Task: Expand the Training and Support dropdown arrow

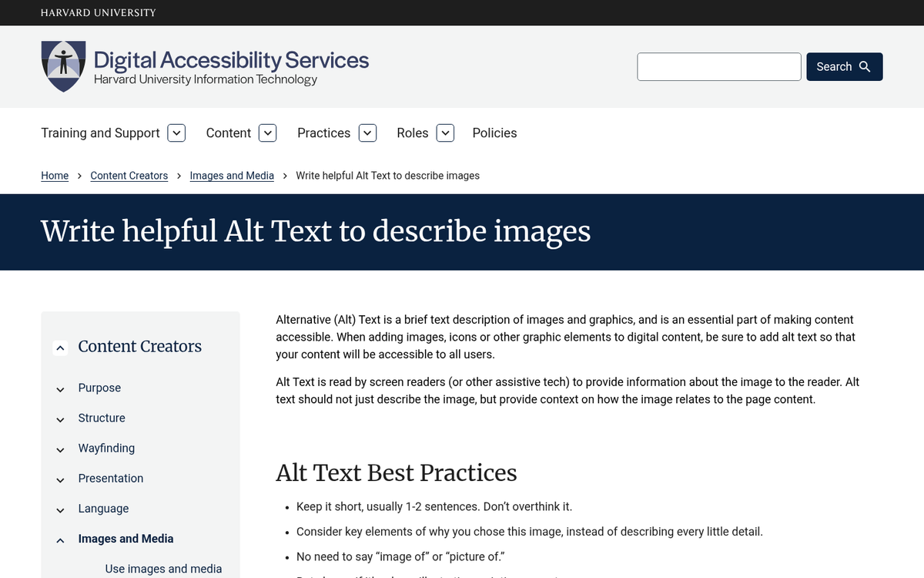Action: click(176, 133)
